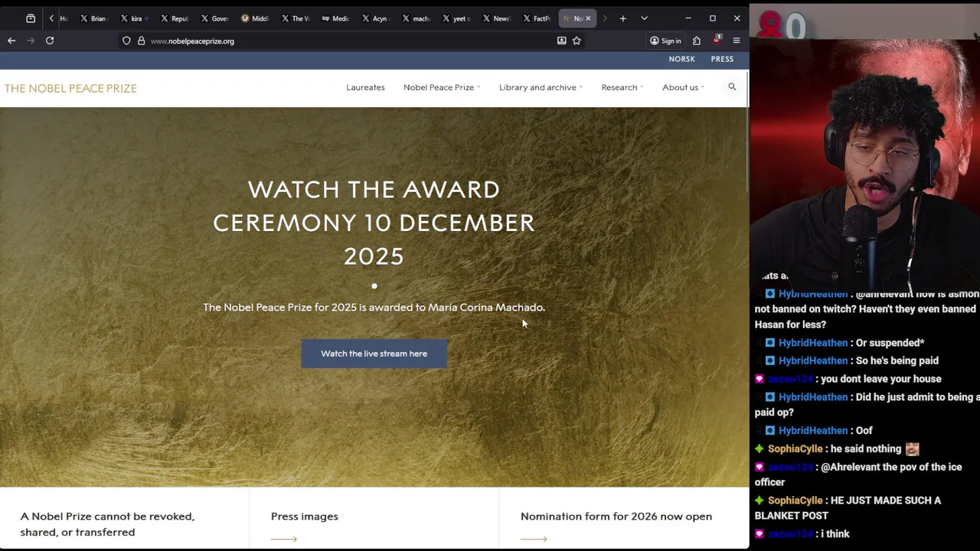
Task: Click the 'Maria Corina Machado' award text
Action: [486, 308]
